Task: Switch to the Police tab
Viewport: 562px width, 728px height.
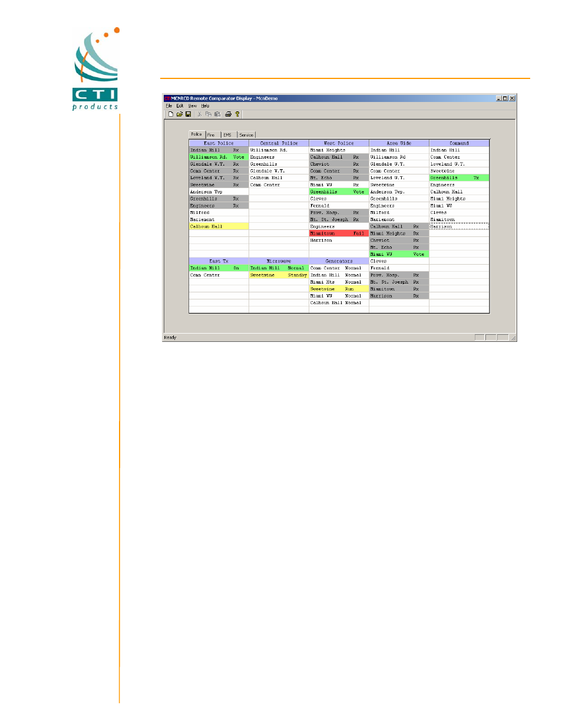Action: [196, 134]
